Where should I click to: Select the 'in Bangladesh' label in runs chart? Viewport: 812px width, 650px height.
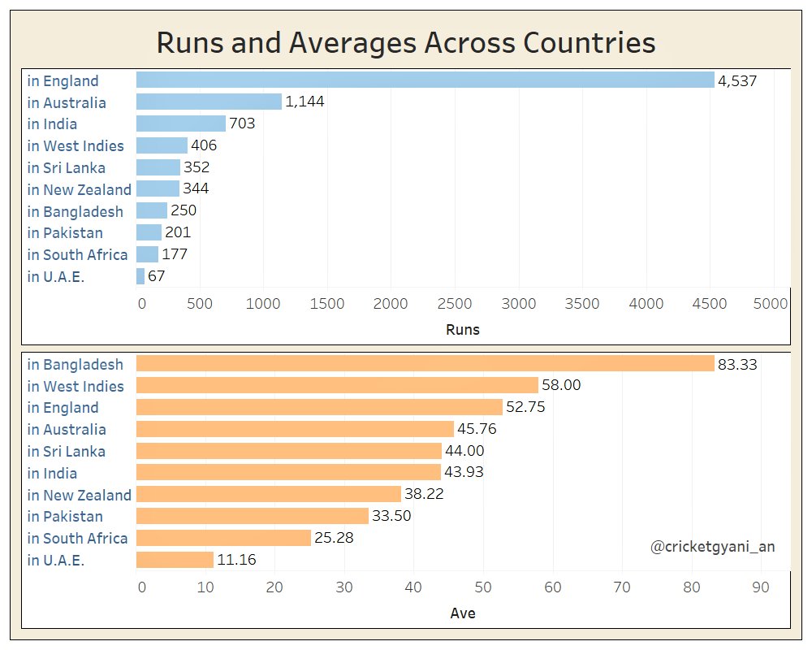75,210
